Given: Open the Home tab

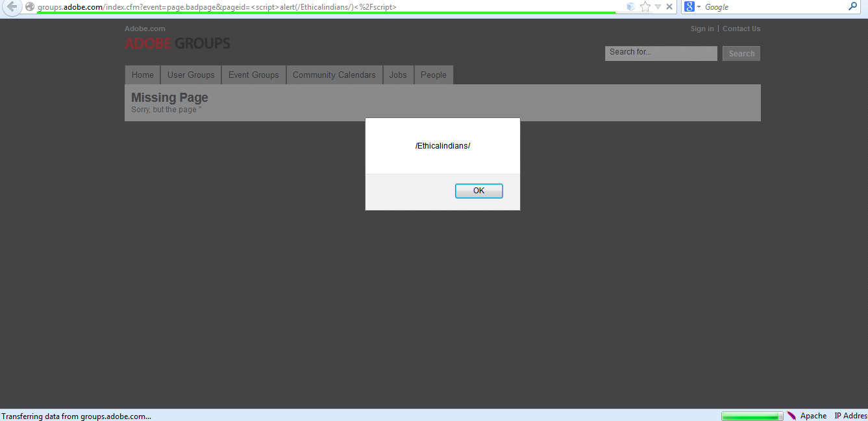Looking at the screenshot, I should click(143, 75).
